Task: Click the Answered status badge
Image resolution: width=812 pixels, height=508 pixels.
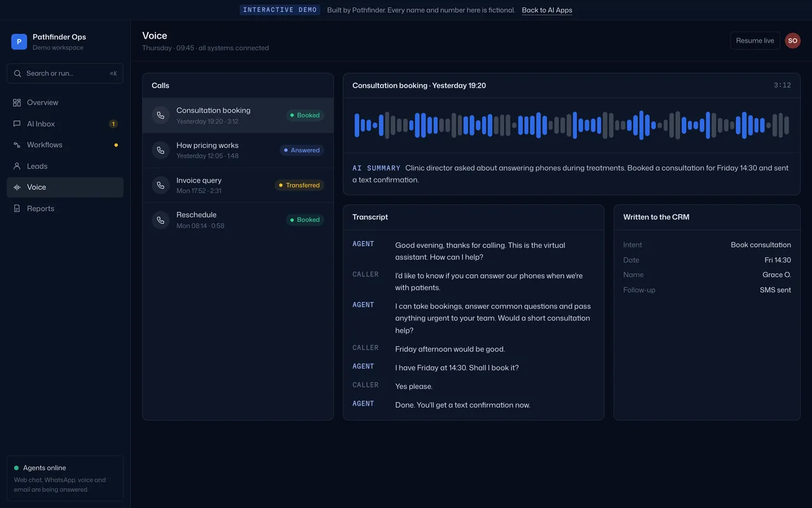Action: pyautogui.click(x=302, y=150)
